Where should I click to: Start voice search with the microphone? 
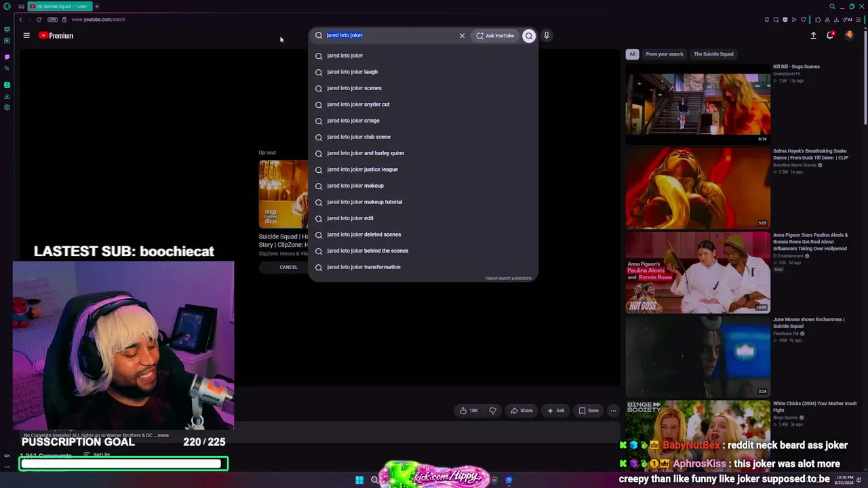[547, 35]
